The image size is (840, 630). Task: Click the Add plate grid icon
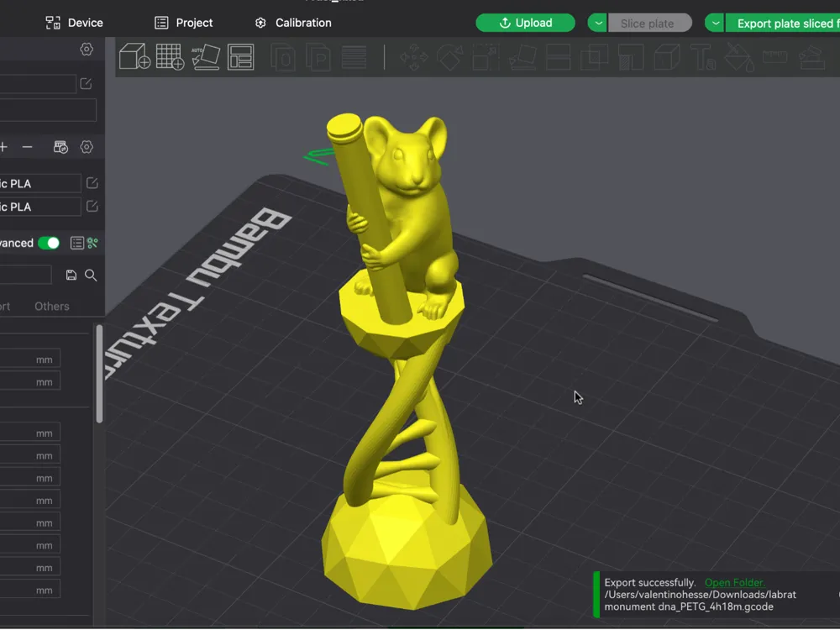(x=171, y=57)
